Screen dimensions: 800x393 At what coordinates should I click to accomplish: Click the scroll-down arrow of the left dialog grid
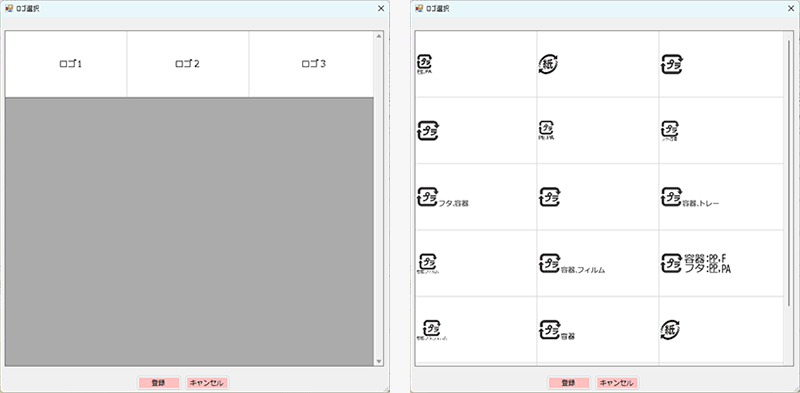tap(379, 361)
